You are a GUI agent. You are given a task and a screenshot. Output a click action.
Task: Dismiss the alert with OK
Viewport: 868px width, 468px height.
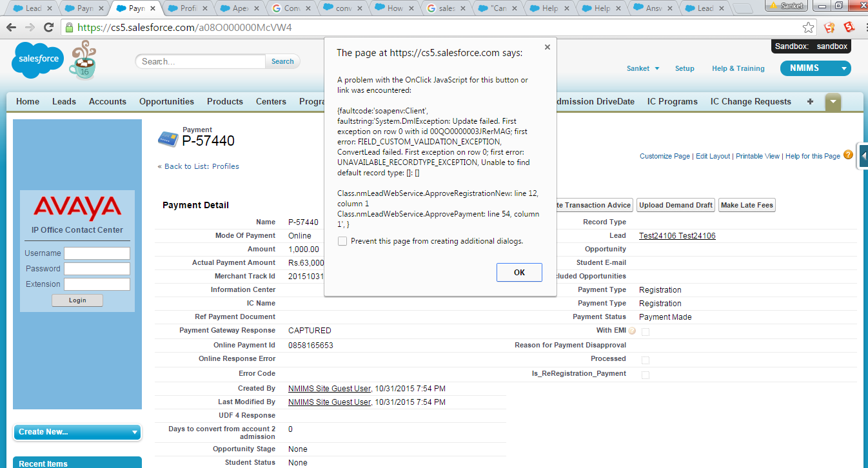point(519,273)
